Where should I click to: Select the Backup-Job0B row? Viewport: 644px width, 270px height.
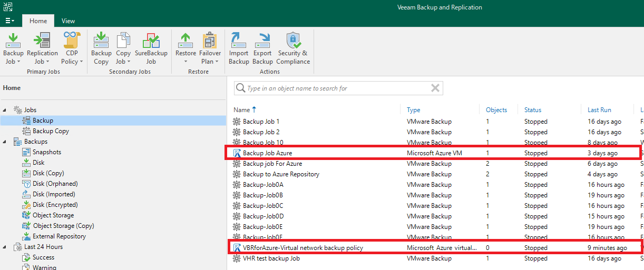coord(434,195)
